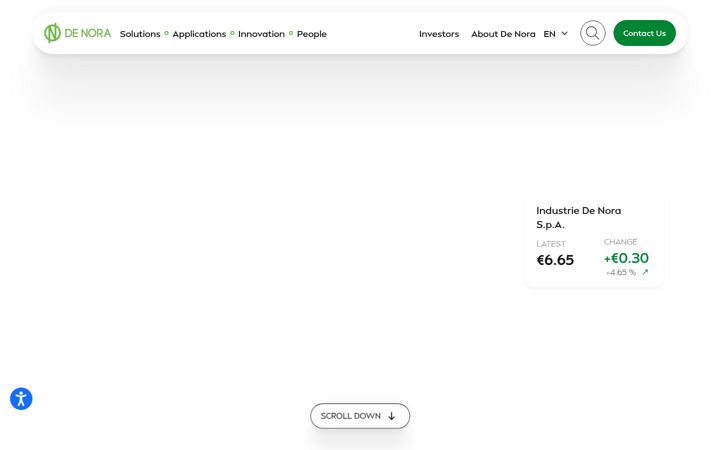Click the change value +€0.30

coord(626,258)
